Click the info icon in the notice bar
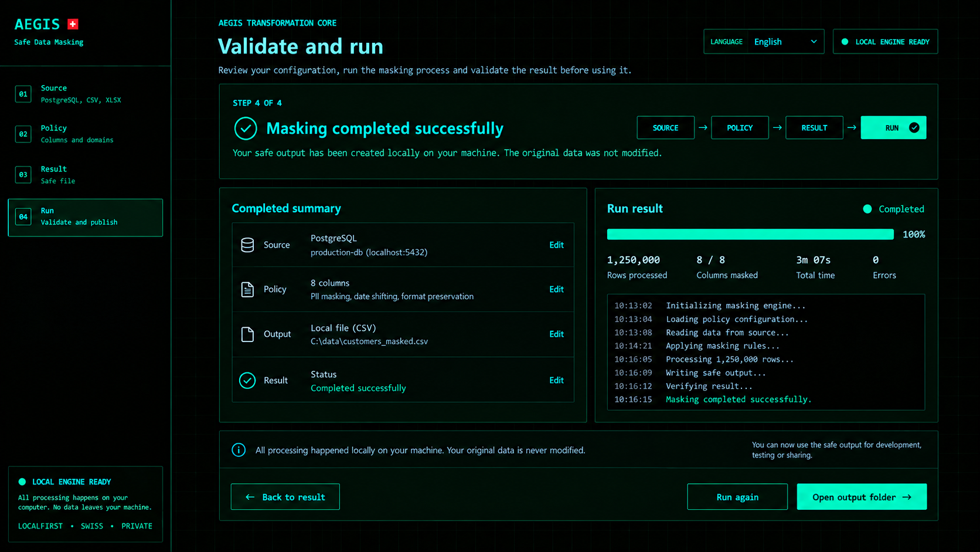980x552 pixels. [239, 450]
